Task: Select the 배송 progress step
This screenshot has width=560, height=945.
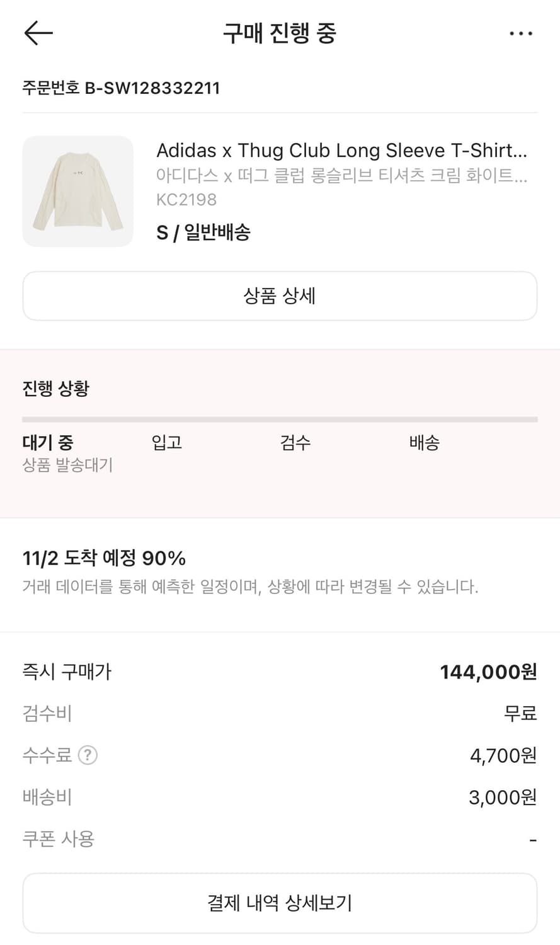Action: pos(424,442)
